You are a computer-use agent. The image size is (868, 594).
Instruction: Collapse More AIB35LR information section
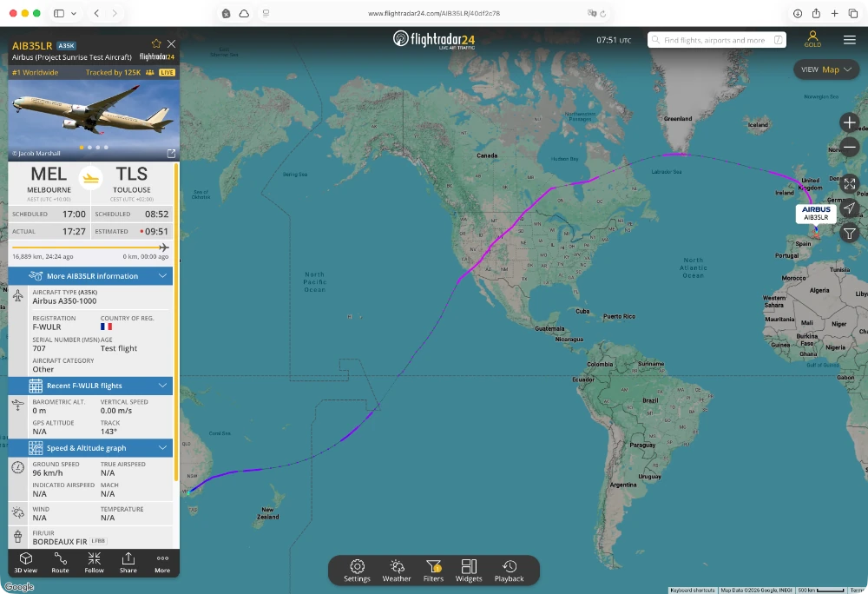click(90, 275)
